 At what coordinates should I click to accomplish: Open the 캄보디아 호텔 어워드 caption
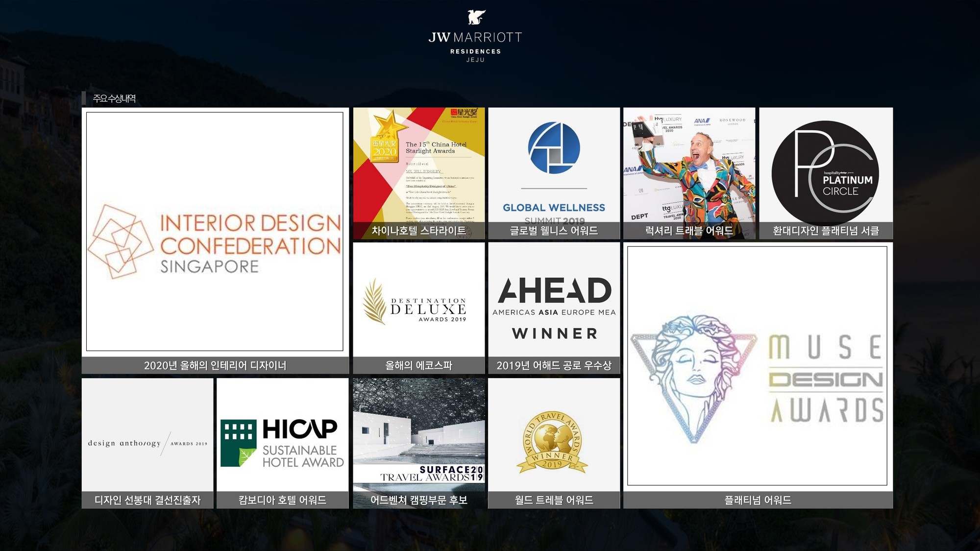coord(283,500)
